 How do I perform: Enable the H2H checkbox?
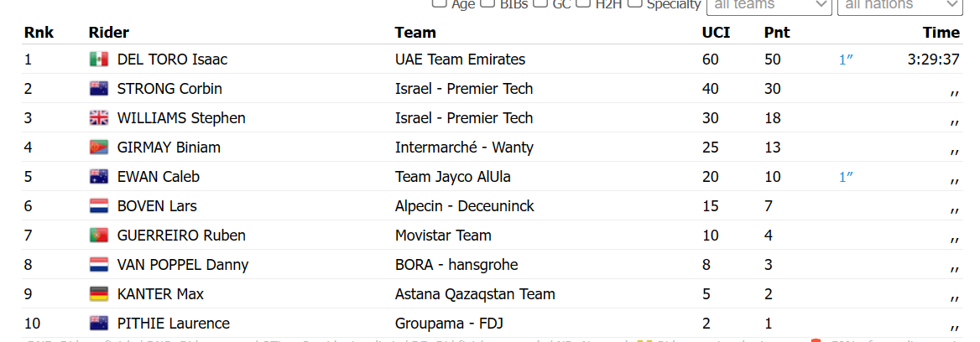(x=583, y=3)
